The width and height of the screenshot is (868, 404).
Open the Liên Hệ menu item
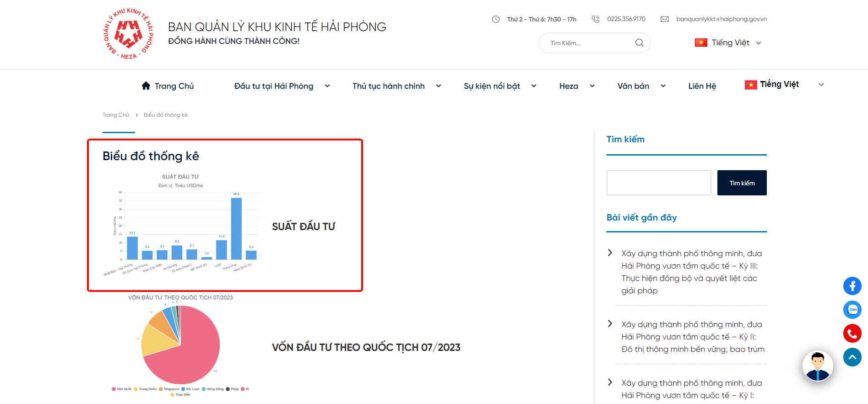tap(702, 86)
